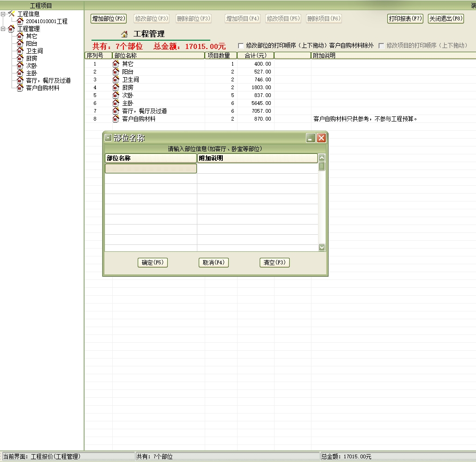
Task: Select 客厅，餐厅及过道 in the left tree
Action: (x=48, y=80)
